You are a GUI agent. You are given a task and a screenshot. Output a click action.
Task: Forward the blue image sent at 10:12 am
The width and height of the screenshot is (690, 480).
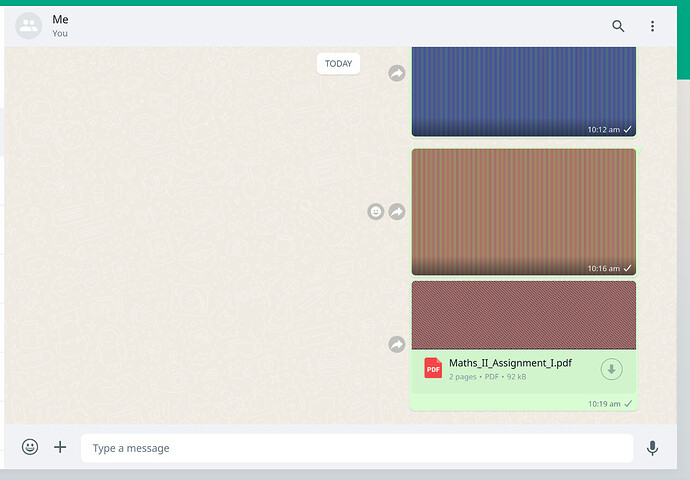[x=396, y=73]
